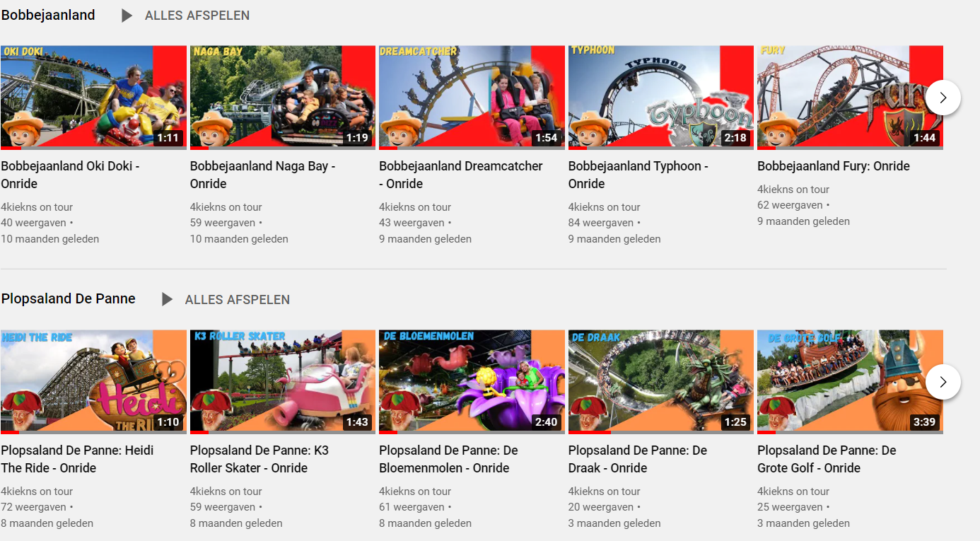This screenshot has height=541, width=980.
Task: Click title Bobbejaanland Naga Bay - Onride
Action: (x=263, y=175)
